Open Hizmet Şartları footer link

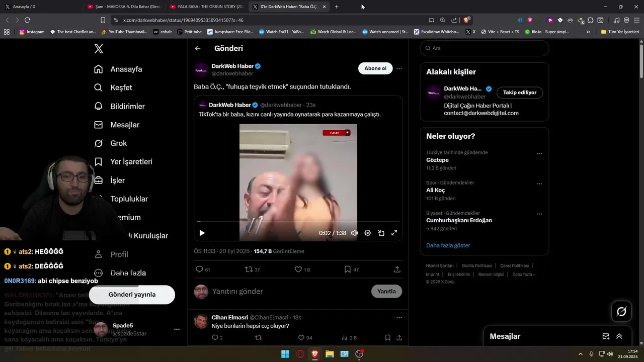(x=440, y=265)
